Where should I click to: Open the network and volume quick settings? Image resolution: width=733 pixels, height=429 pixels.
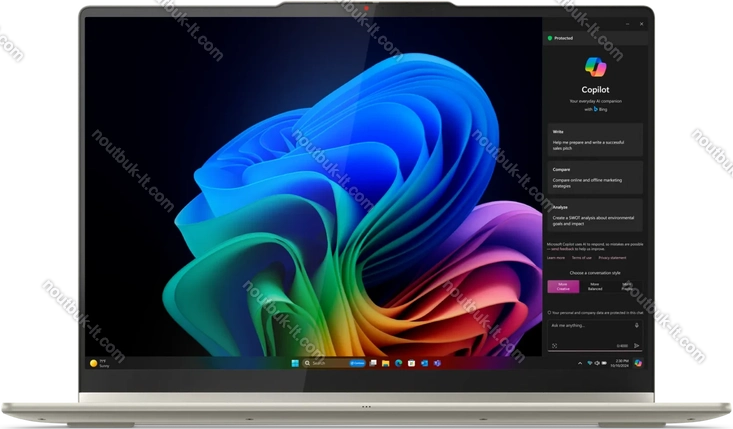tap(596, 363)
